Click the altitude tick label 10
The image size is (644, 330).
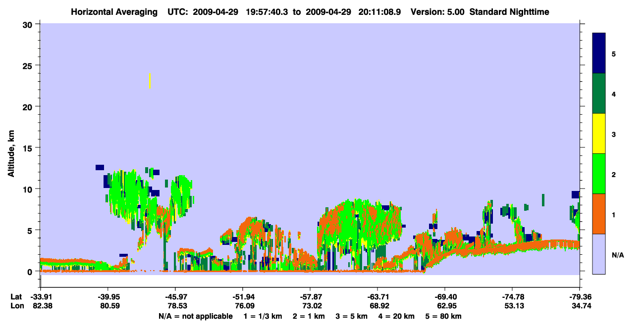(x=29, y=189)
